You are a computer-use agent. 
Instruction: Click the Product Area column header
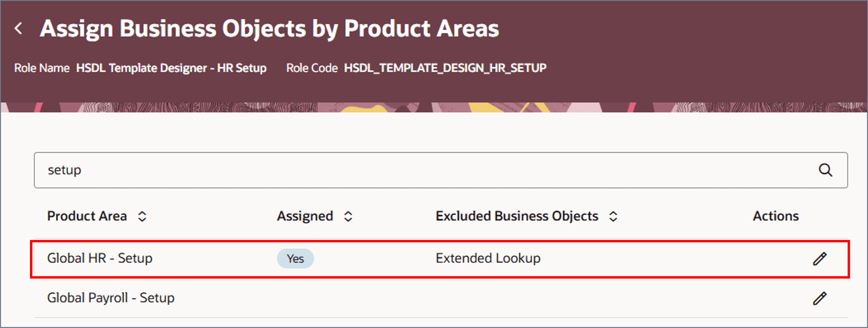87,216
